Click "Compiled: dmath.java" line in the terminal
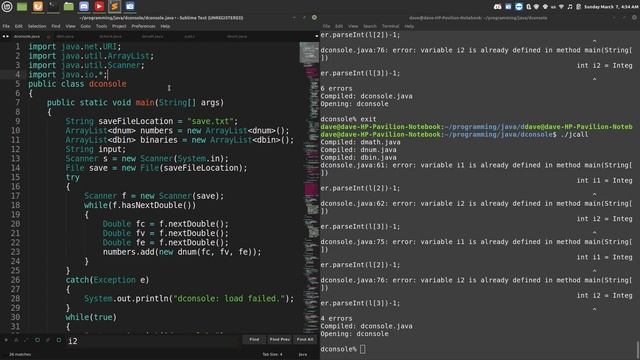 (x=360, y=142)
